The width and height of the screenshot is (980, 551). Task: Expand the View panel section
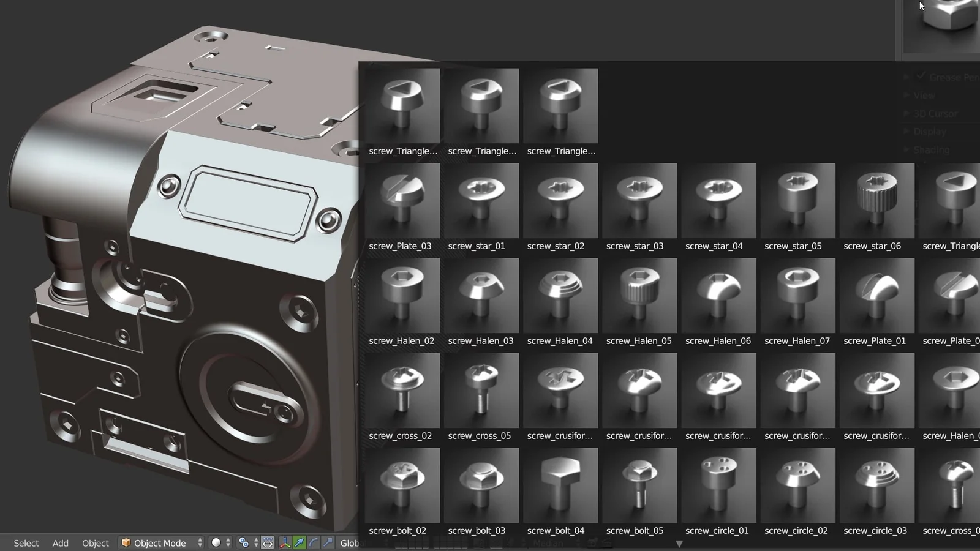(x=924, y=96)
